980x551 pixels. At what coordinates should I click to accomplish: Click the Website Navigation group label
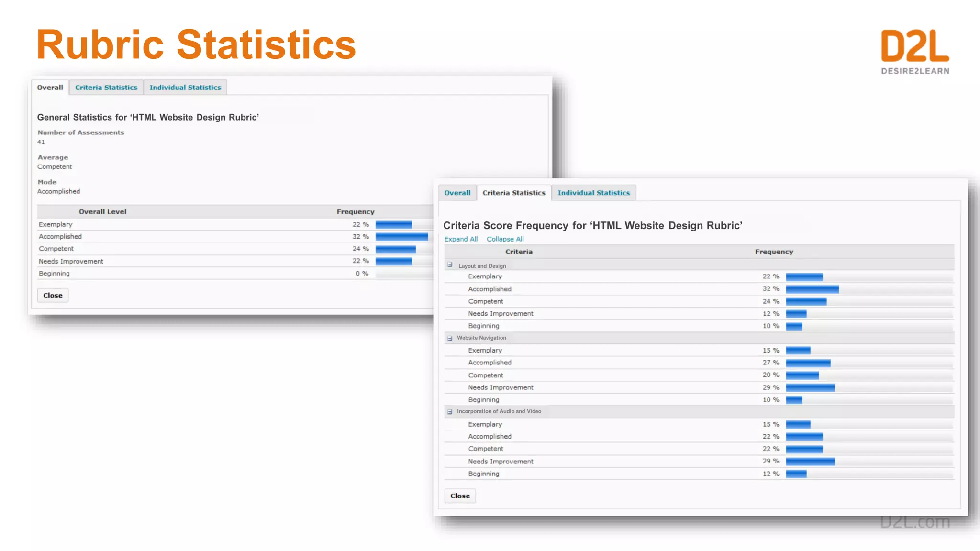point(481,338)
